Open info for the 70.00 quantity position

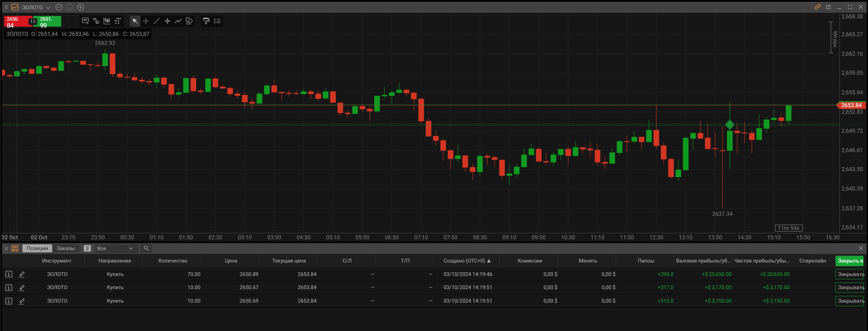[9, 274]
